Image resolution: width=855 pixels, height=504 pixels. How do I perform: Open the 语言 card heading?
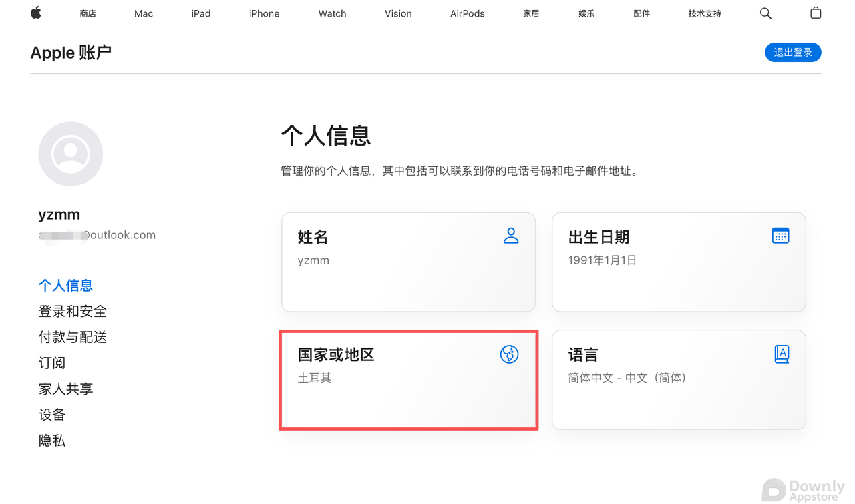pyautogui.click(x=583, y=355)
